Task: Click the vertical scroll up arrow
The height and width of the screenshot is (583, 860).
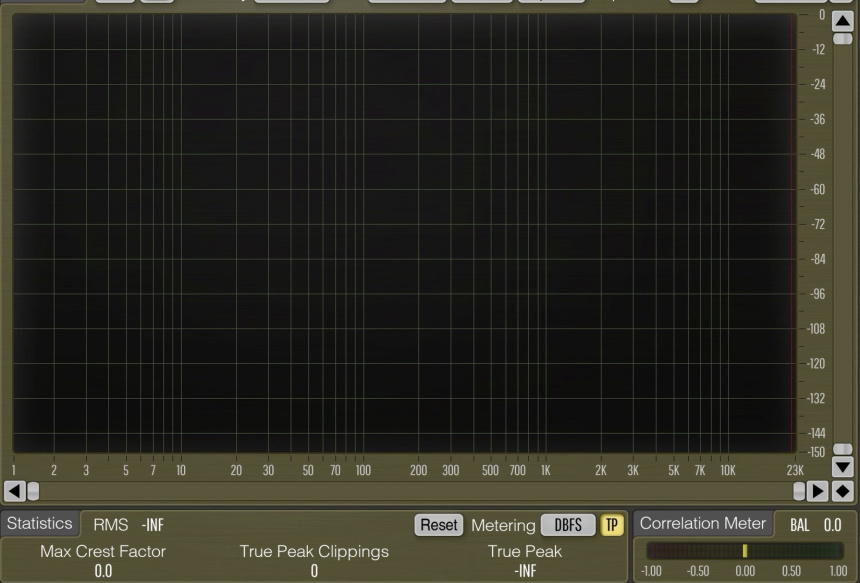Action: [842, 21]
